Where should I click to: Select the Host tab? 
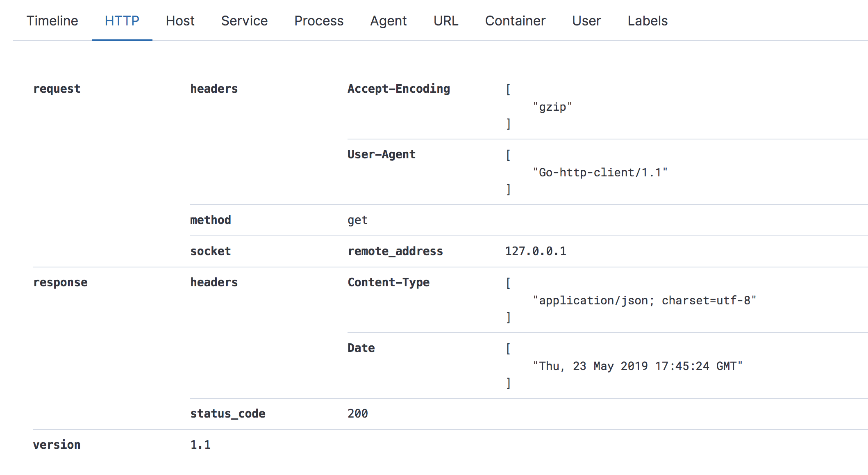pyautogui.click(x=180, y=21)
